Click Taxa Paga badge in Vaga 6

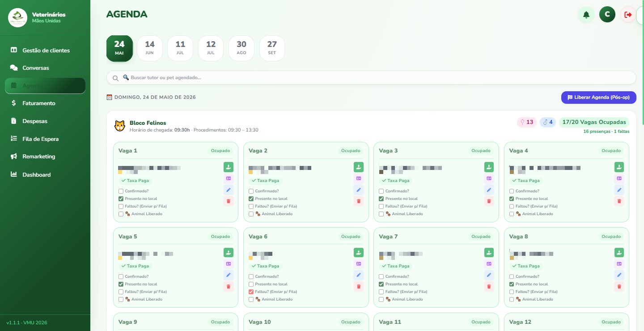point(265,266)
